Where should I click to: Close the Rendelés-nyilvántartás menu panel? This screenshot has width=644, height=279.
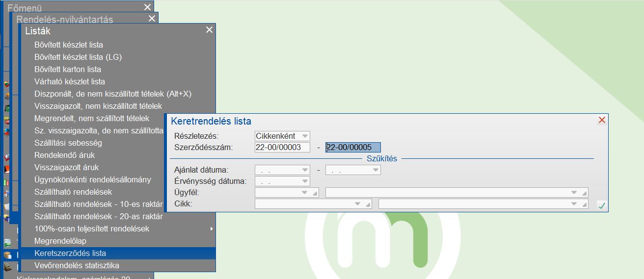(152, 18)
